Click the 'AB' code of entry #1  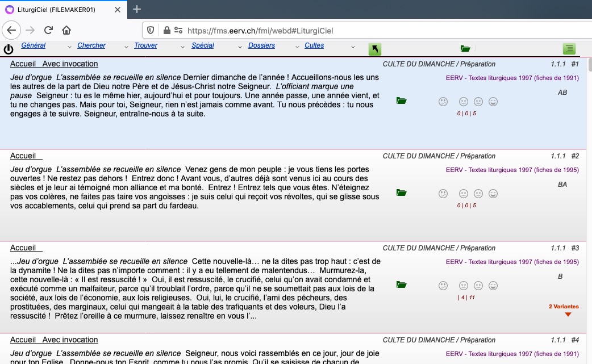pyautogui.click(x=562, y=93)
